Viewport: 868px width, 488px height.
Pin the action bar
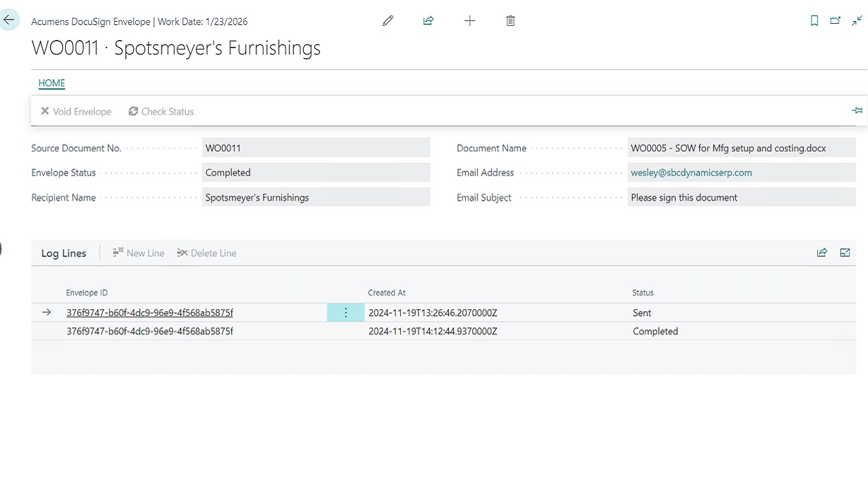point(857,110)
